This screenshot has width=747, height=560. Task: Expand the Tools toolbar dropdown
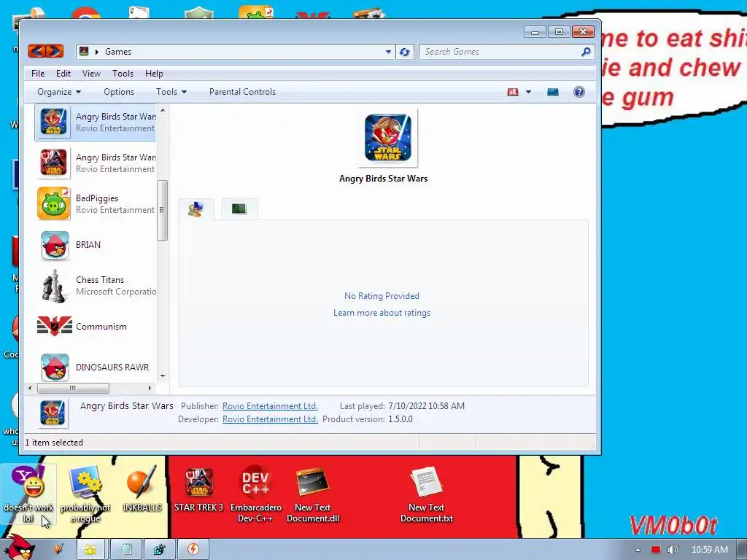[x=171, y=92]
